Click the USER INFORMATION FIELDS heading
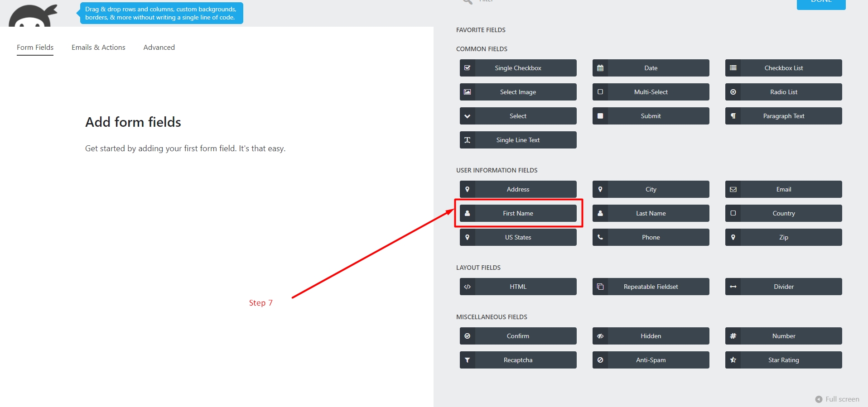This screenshot has width=868, height=407. pyautogui.click(x=497, y=170)
